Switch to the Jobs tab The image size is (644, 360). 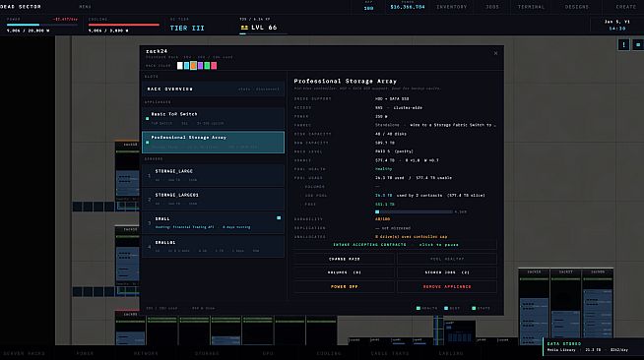pos(492,7)
